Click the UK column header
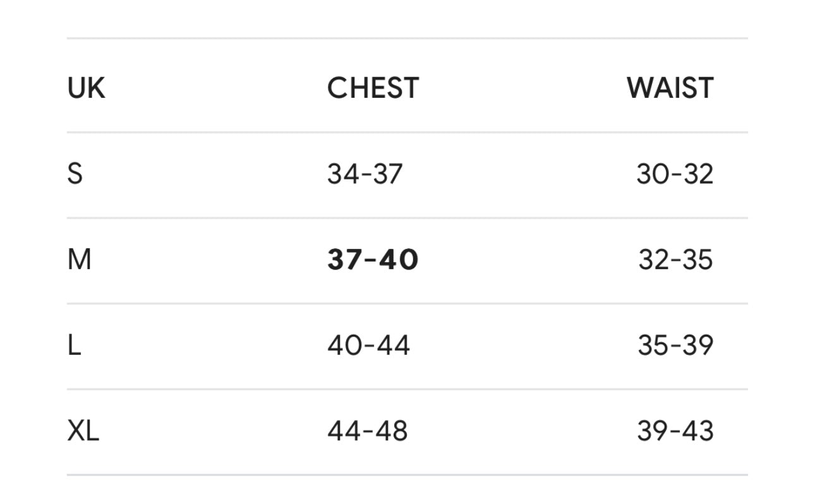This screenshot has height=504, width=815. pyautogui.click(x=86, y=88)
